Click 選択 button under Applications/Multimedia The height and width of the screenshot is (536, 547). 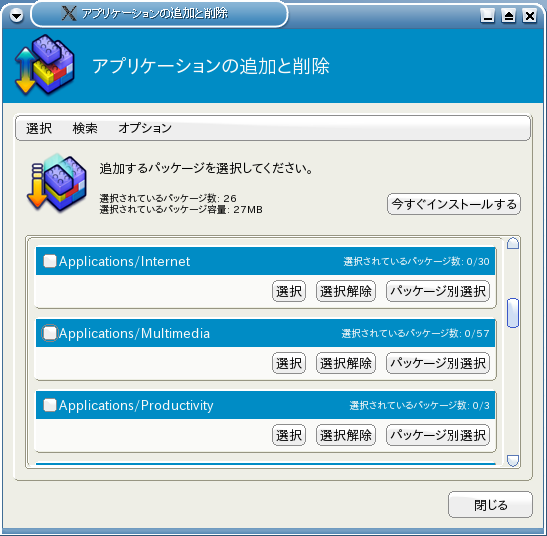289,363
